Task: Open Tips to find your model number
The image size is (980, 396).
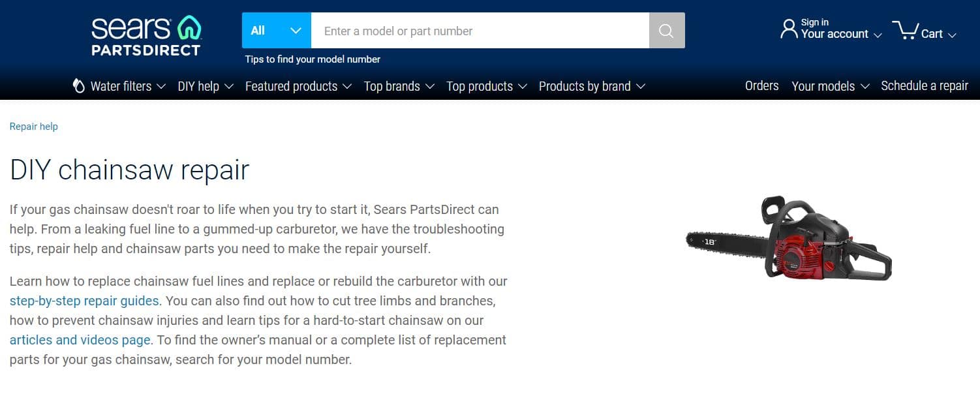Action: tap(313, 59)
